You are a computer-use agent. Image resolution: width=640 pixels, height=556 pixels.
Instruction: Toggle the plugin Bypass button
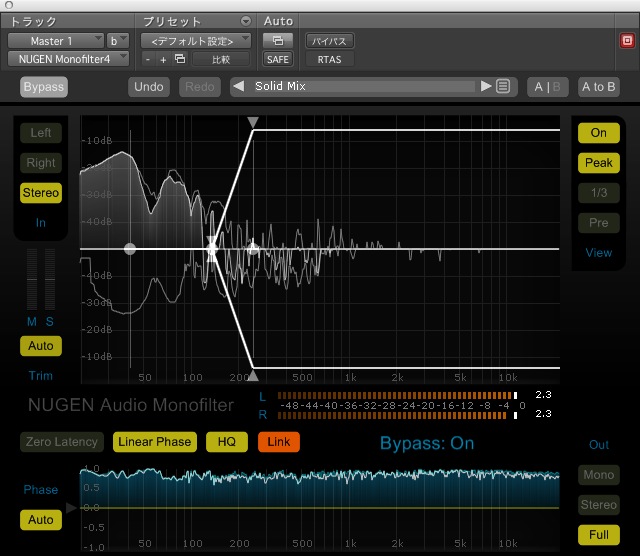(44, 87)
